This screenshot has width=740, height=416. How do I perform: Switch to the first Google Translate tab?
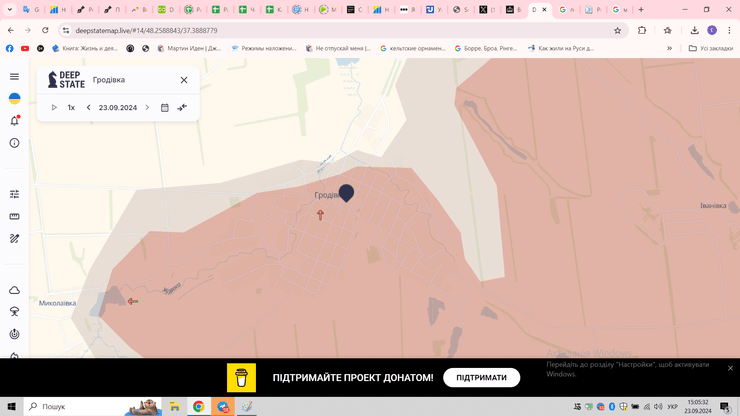[30, 9]
